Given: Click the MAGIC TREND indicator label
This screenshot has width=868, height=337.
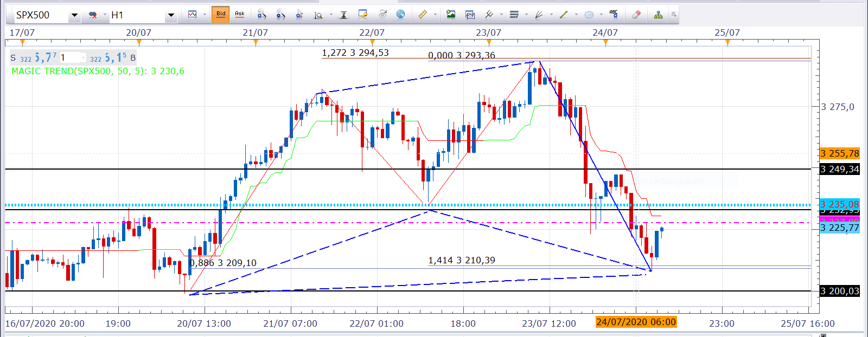Looking at the screenshot, I should click(98, 71).
